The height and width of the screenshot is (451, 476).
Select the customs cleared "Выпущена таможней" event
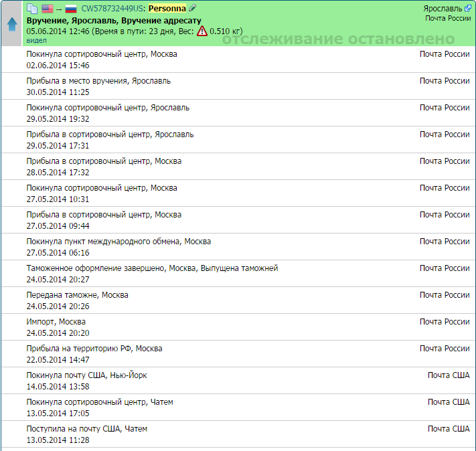[x=152, y=268]
